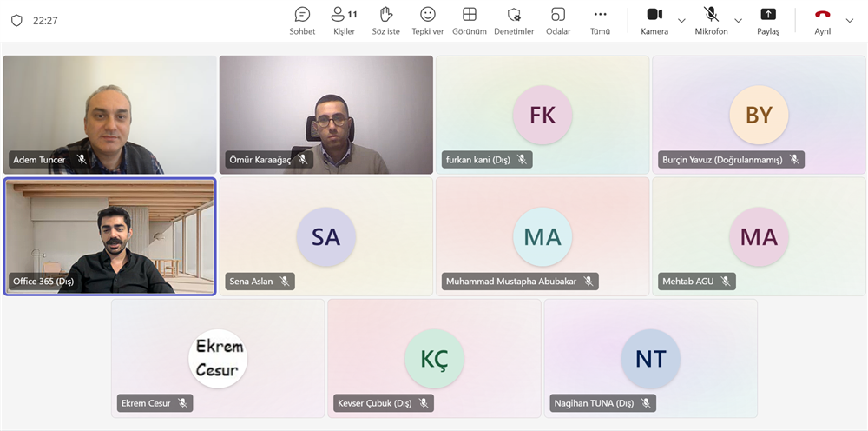Open Tepki ver reactions

427,20
